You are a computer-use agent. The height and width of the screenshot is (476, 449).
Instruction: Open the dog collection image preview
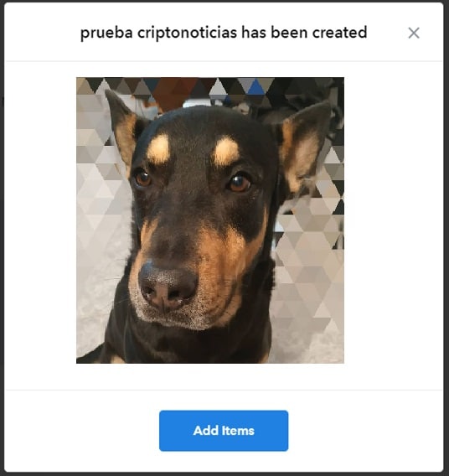click(210, 220)
